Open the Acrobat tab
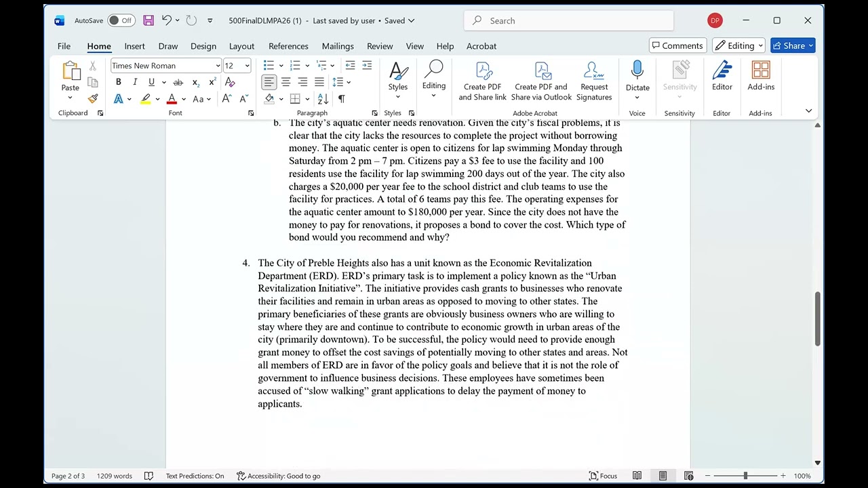The width and height of the screenshot is (868, 488). point(481,46)
